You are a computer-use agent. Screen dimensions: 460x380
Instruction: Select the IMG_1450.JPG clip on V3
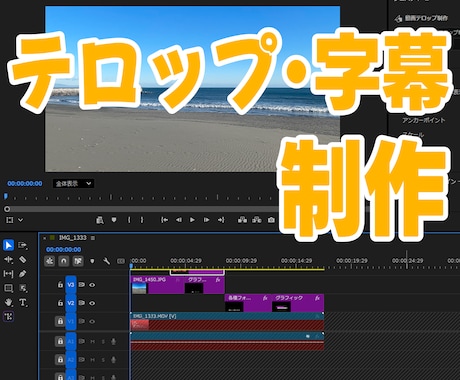click(x=157, y=285)
